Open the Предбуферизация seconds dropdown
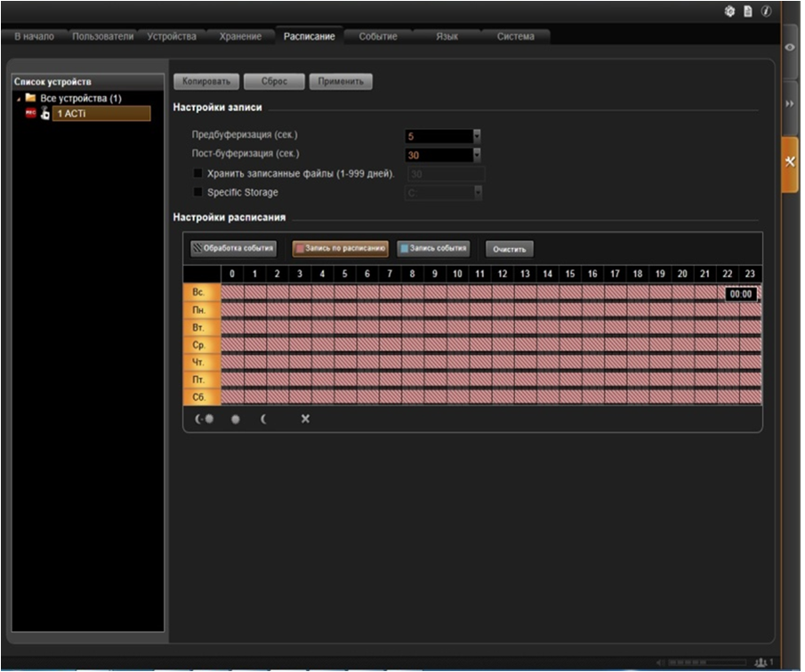This screenshot has height=672, width=805. 477,136
